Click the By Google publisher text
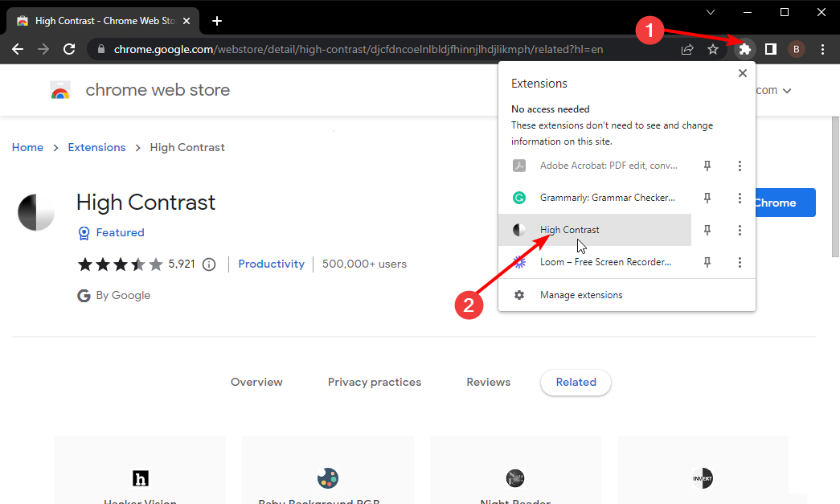The height and width of the screenshot is (504, 840). point(123,295)
